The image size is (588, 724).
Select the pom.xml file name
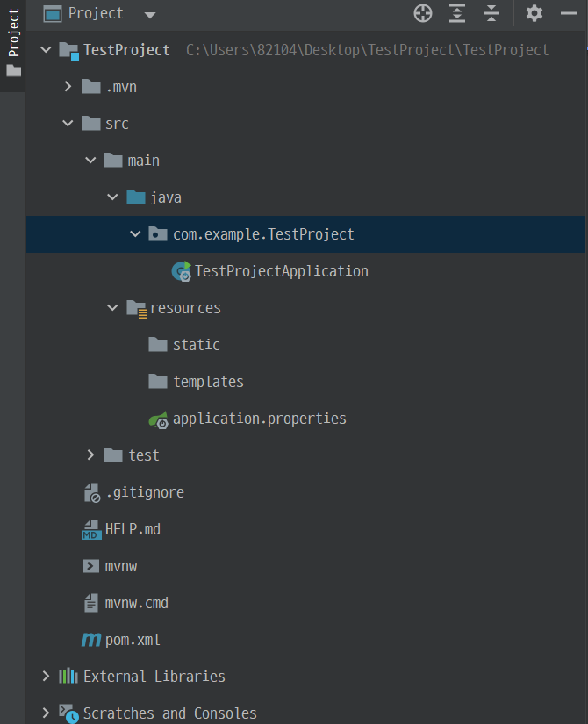pyautogui.click(x=133, y=640)
